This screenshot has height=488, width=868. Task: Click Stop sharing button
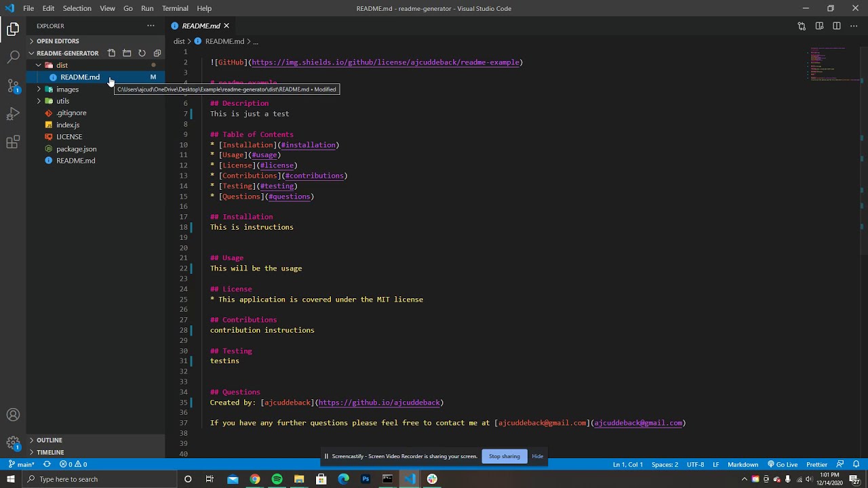(505, 456)
